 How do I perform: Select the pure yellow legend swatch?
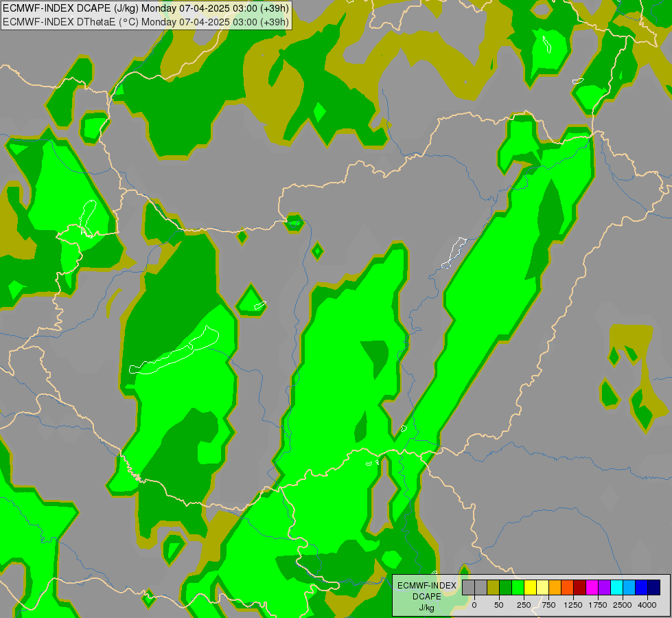pos(530,587)
